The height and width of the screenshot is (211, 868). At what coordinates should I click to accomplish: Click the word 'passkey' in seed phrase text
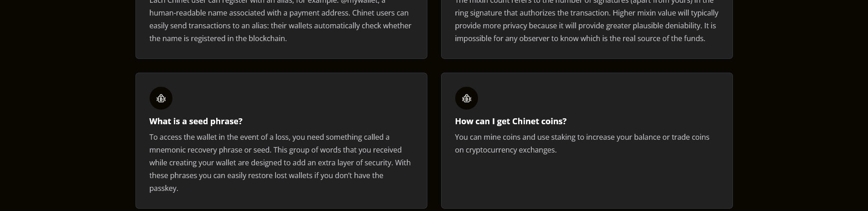coord(163,188)
